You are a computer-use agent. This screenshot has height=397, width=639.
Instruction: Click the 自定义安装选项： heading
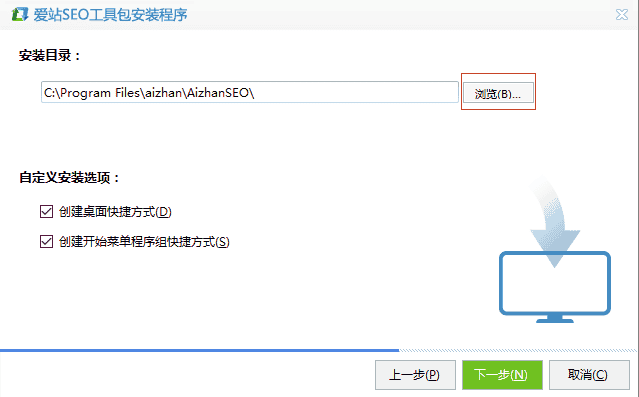(69, 178)
